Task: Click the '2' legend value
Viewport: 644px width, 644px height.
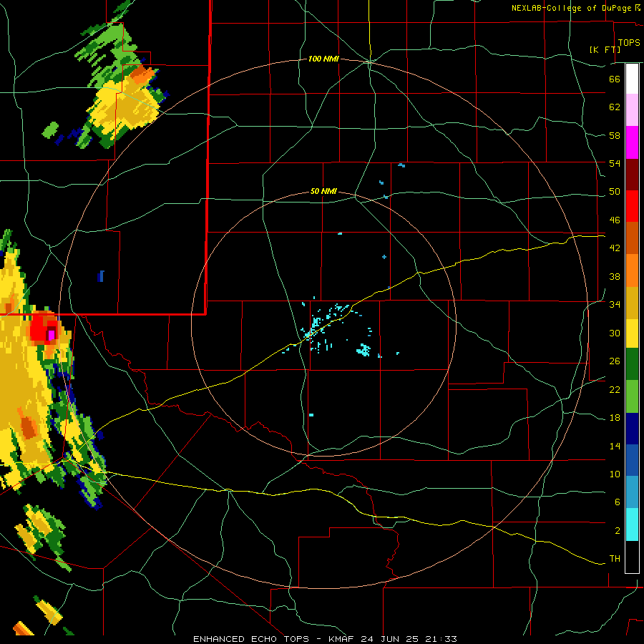Action: coord(617,531)
